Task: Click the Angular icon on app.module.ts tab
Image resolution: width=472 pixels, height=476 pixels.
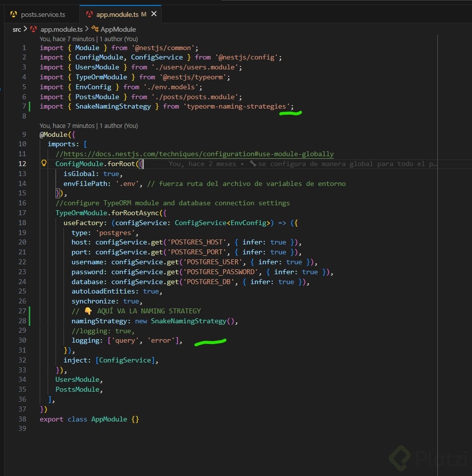Action: [x=89, y=14]
